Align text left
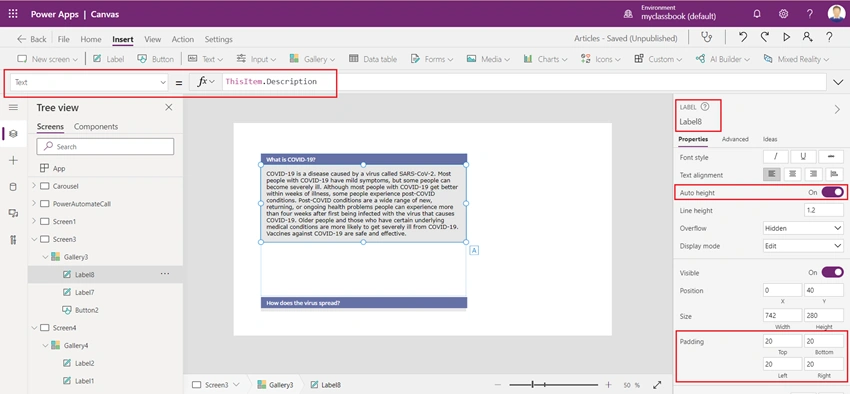The height and width of the screenshot is (394, 850). [772, 175]
